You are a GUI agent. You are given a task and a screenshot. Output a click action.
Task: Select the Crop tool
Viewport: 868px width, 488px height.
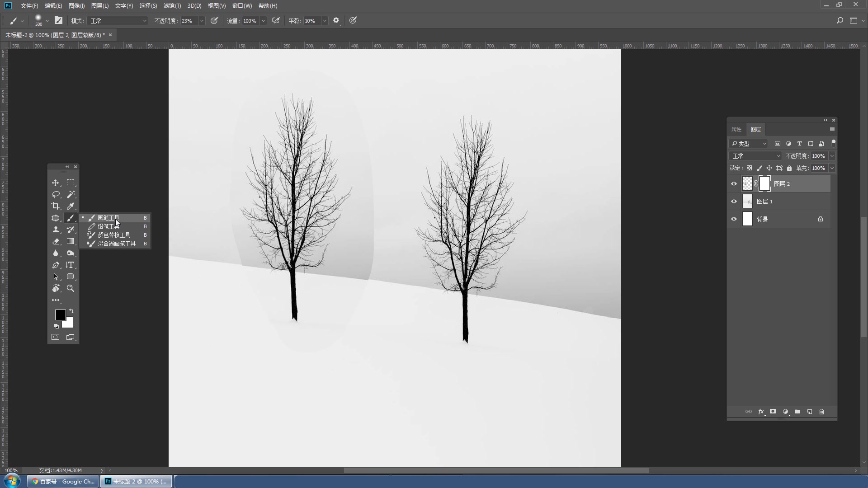[x=55, y=206]
